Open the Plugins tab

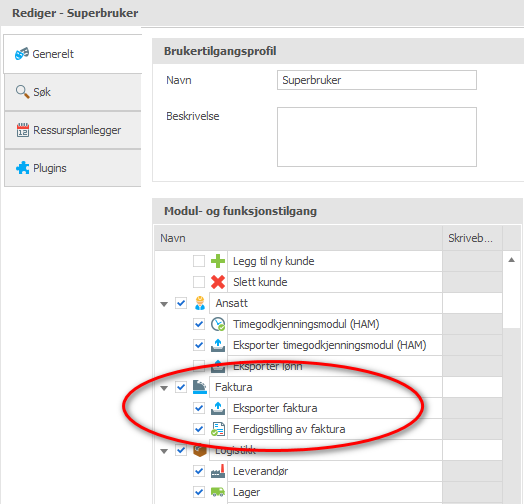point(73,168)
